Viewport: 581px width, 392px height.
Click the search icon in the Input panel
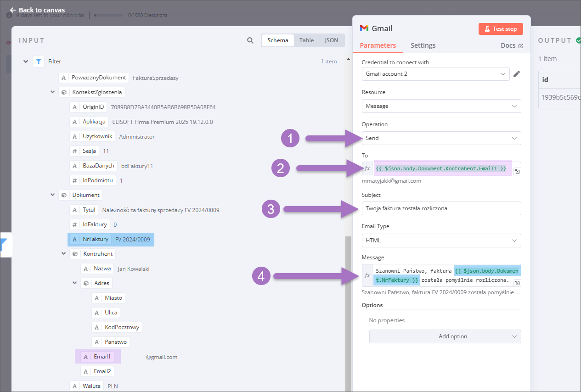pyautogui.click(x=250, y=40)
